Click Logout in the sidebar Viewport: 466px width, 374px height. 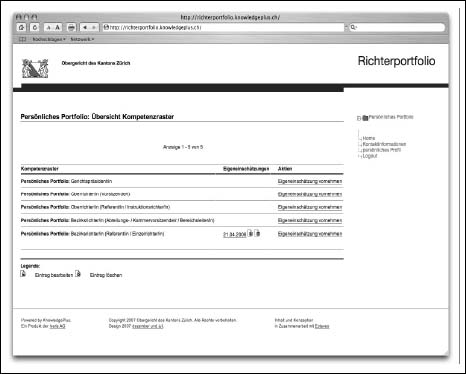pos(370,156)
